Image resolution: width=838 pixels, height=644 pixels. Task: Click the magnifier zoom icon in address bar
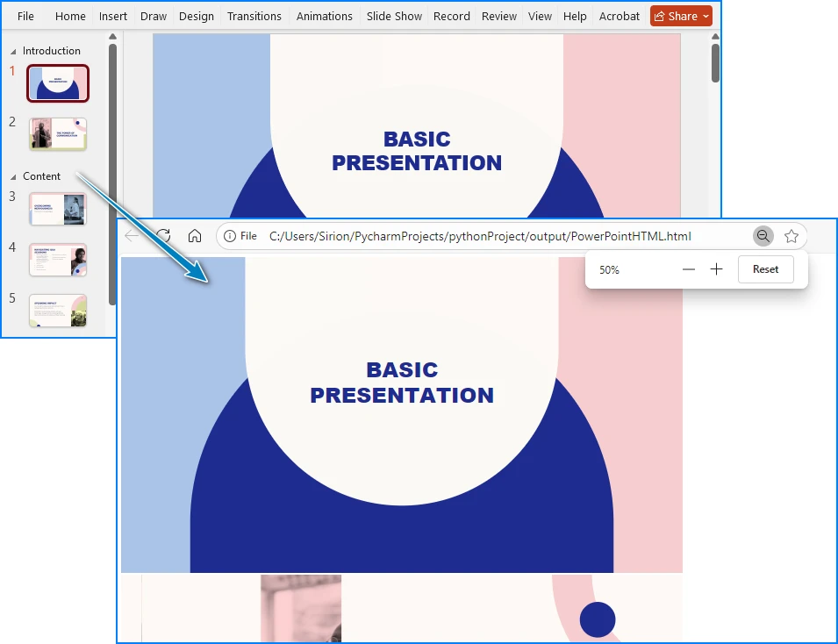[x=763, y=235]
